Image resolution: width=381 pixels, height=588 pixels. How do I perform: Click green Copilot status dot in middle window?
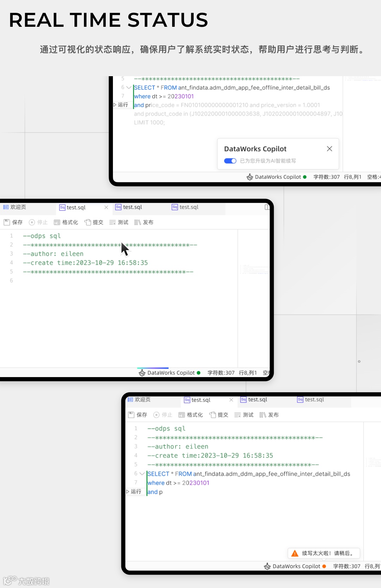(199, 373)
